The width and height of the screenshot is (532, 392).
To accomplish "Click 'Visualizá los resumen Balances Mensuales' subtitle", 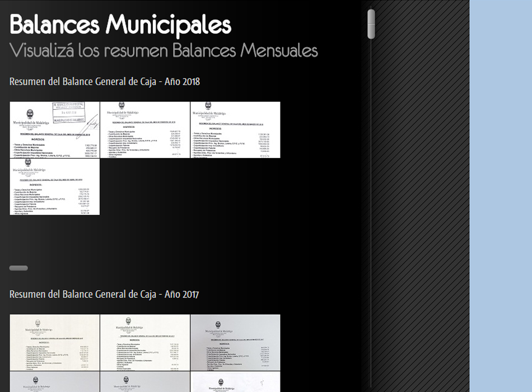I will tap(164, 50).
